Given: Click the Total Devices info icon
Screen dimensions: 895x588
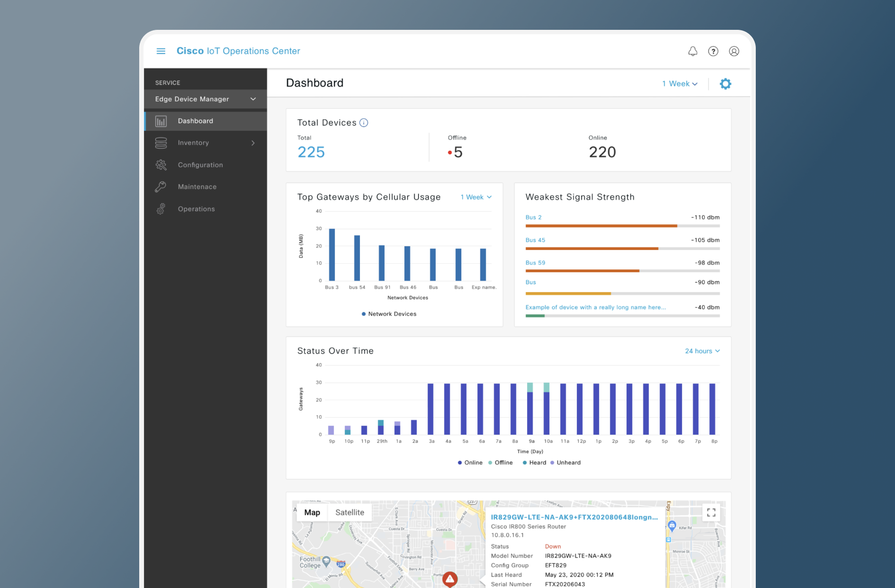Looking at the screenshot, I should [364, 123].
